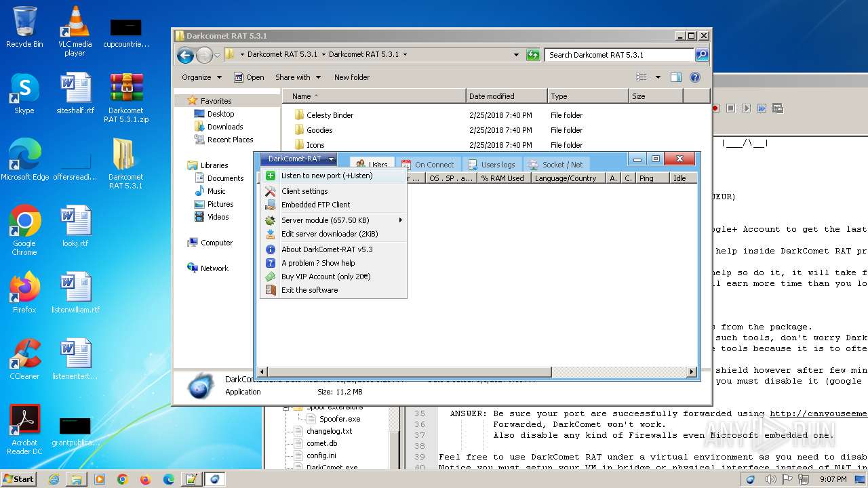This screenshot has height=488, width=868.
Task: Click the Open toolbar button
Action: click(x=249, y=77)
